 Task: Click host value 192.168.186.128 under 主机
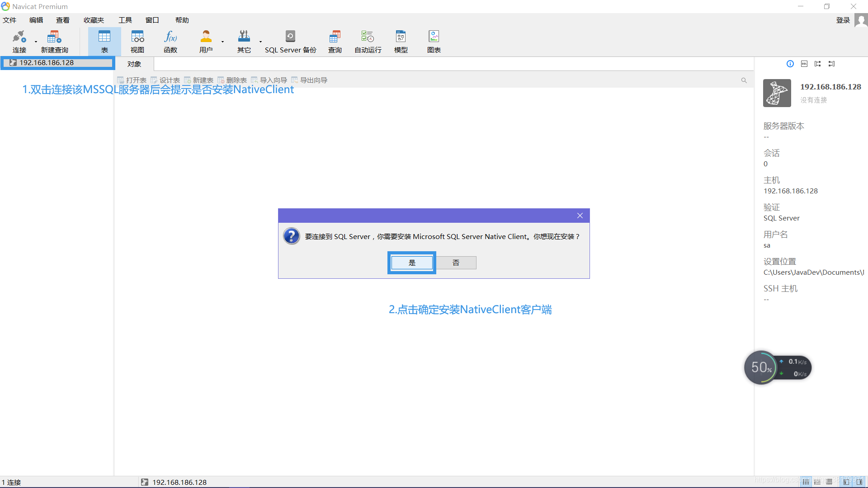[791, 191]
